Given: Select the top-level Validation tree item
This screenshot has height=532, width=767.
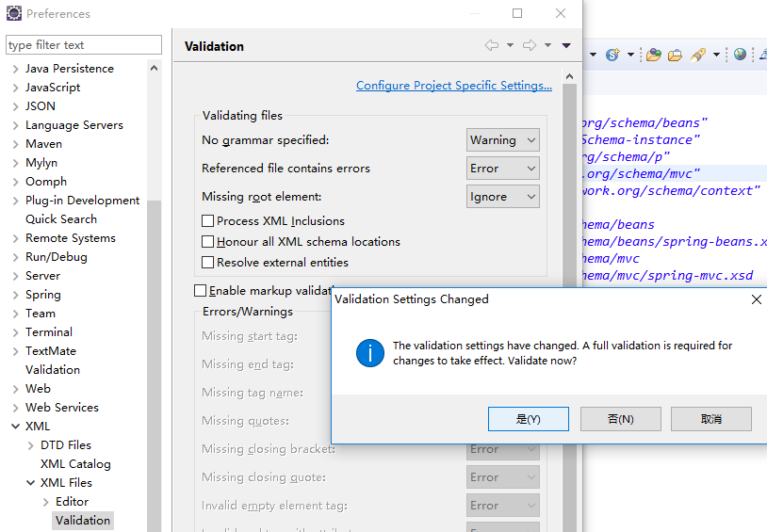Looking at the screenshot, I should point(53,370).
